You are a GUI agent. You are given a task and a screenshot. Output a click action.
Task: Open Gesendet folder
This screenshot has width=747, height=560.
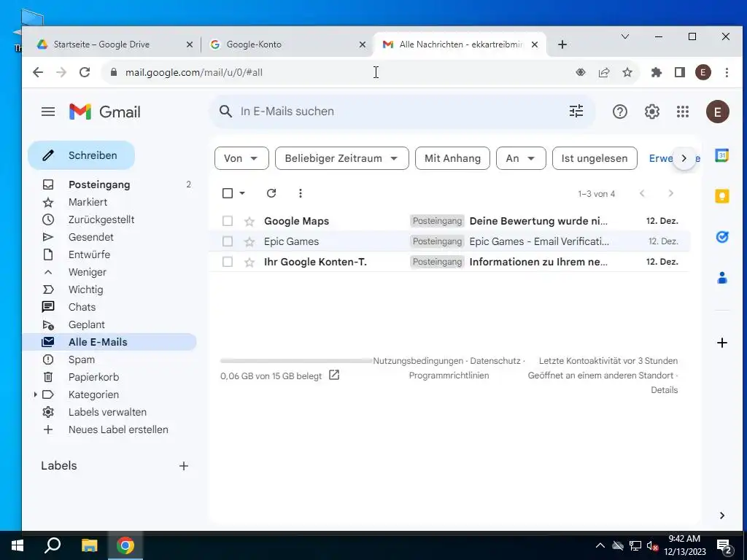point(90,237)
